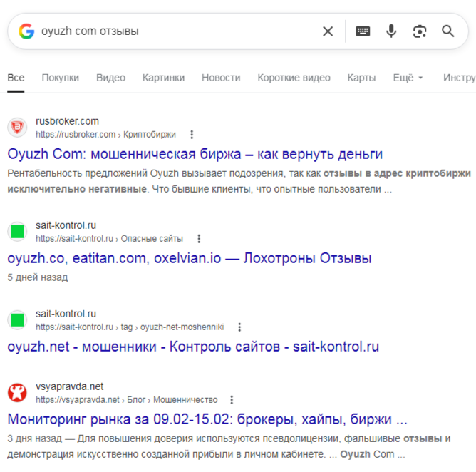This screenshot has width=476, height=472.
Task: Switch to the Картинки tab
Action: pyautogui.click(x=163, y=78)
